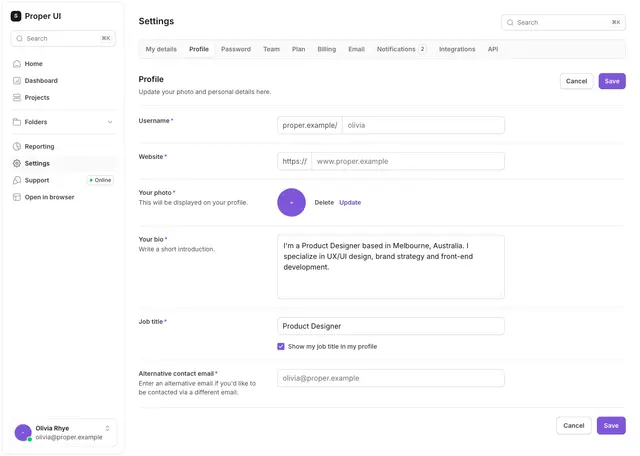Open the Email tab
The image size is (640, 456).
tap(356, 49)
